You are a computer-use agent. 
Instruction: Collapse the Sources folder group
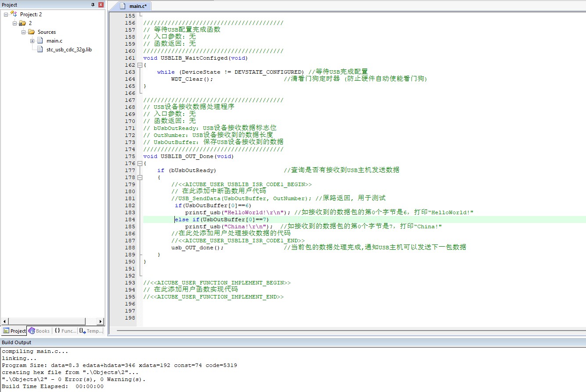point(24,32)
